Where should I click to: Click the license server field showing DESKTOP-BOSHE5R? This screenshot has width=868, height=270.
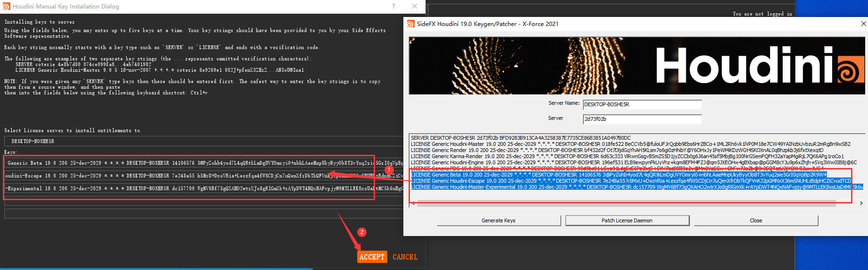(x=203, y=141)
